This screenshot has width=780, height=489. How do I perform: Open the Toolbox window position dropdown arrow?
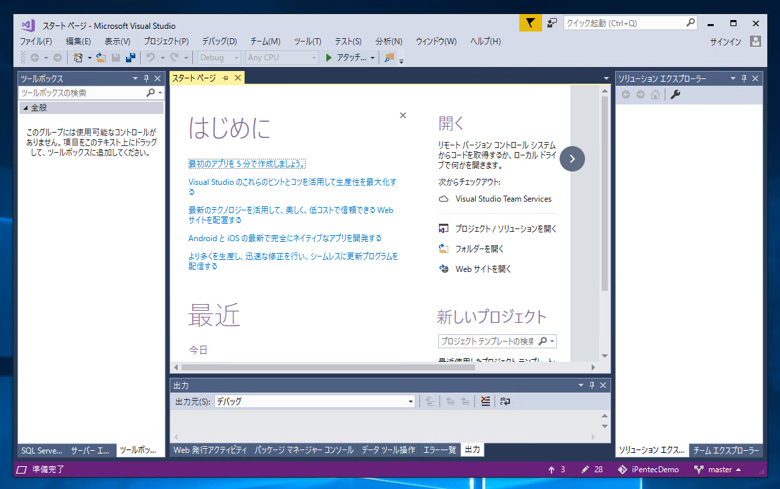click(135, 79)
